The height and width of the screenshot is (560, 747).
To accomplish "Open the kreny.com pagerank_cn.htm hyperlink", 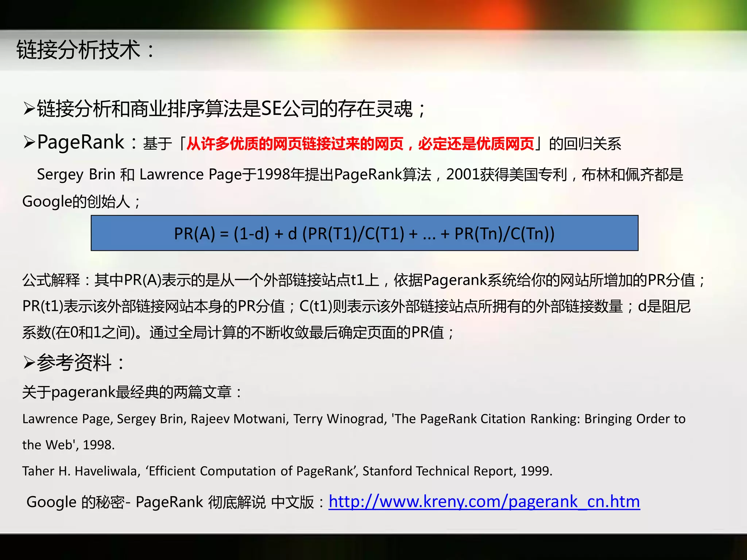I will [x=484, y=502].
